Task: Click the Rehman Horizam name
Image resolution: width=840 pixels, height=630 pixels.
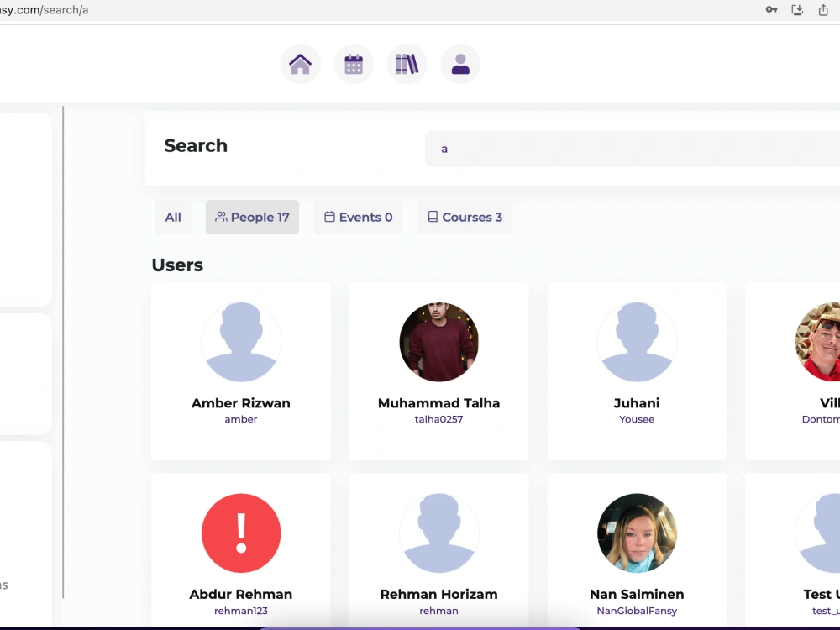Action: pyautogui.click(x=438, y=594)
